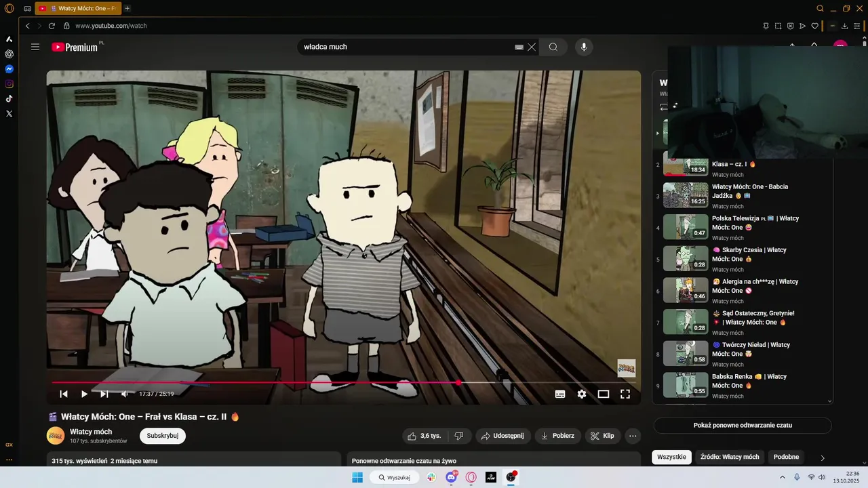Open more actions three-dots menu

point(633,436)
